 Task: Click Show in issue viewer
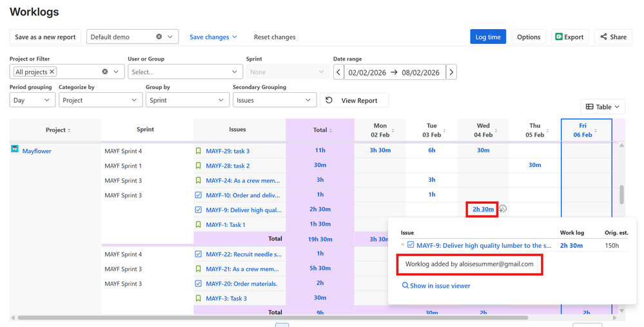coord(436,286)
